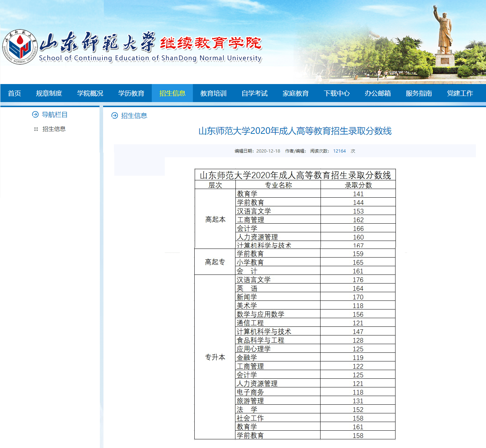486x448 pixels.
Task: Click the 美术学 major cell
Action: click(278, 306)
